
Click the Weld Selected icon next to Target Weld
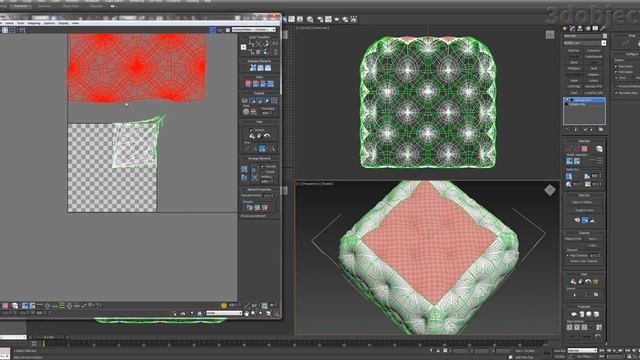pyautogui.click(x=253, y=111)
